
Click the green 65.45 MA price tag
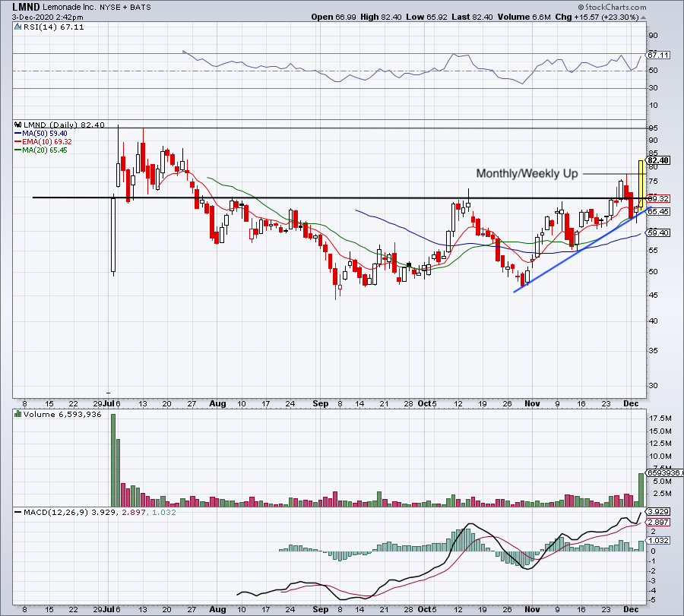point(658,211)
